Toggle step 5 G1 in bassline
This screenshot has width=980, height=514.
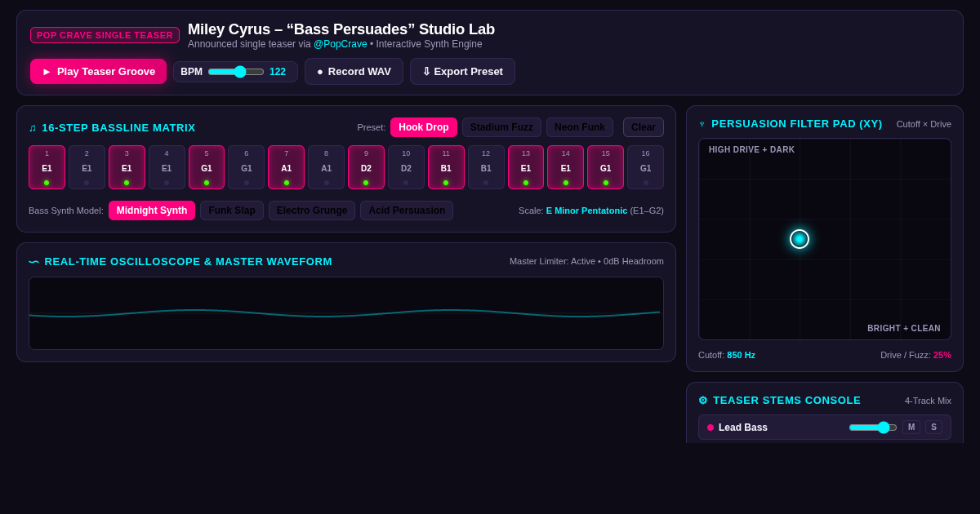coord(207,167)
